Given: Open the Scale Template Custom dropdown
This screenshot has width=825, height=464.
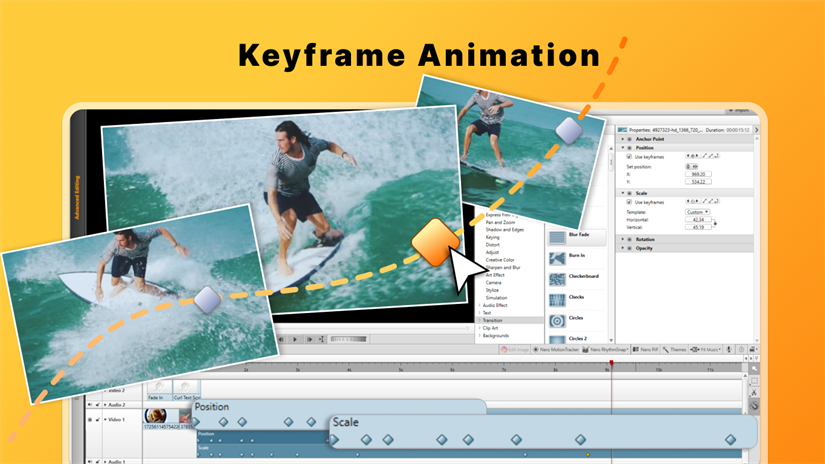Looking at the screenshot, I should [698, 212].
